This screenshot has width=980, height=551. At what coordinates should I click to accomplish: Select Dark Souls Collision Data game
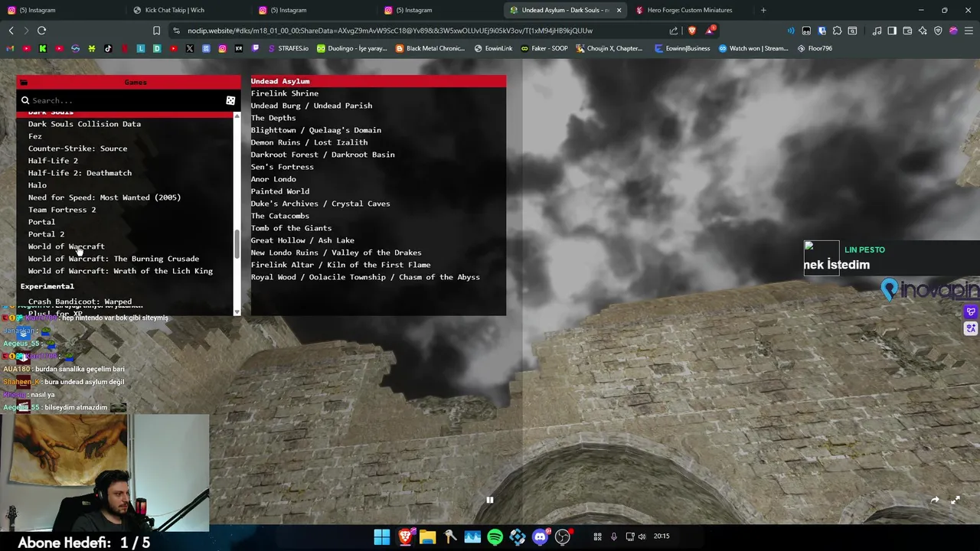click(84, 124)
